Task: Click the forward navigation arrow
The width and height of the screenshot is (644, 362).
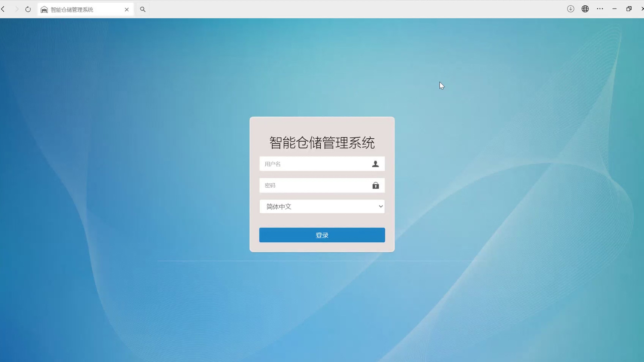Action: (16, 9)
